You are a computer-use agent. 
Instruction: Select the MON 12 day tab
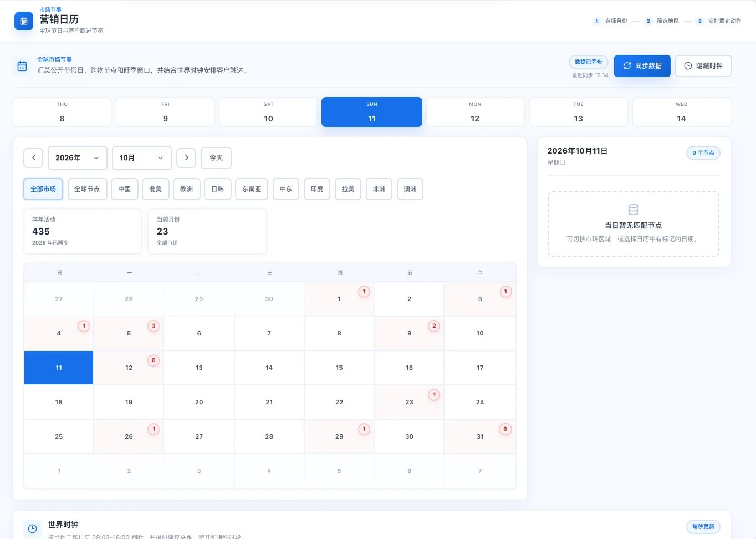[x=475, y=112]
